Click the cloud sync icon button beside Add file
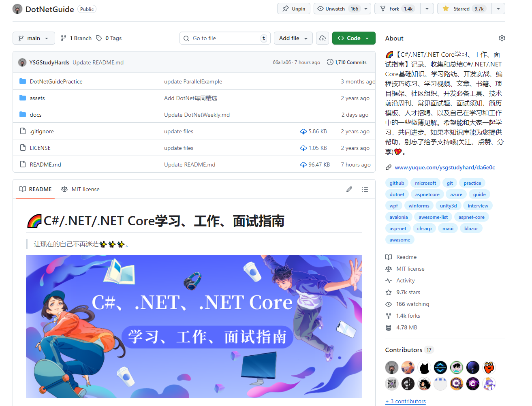This screenshot has height=406, width=532. 323,38
